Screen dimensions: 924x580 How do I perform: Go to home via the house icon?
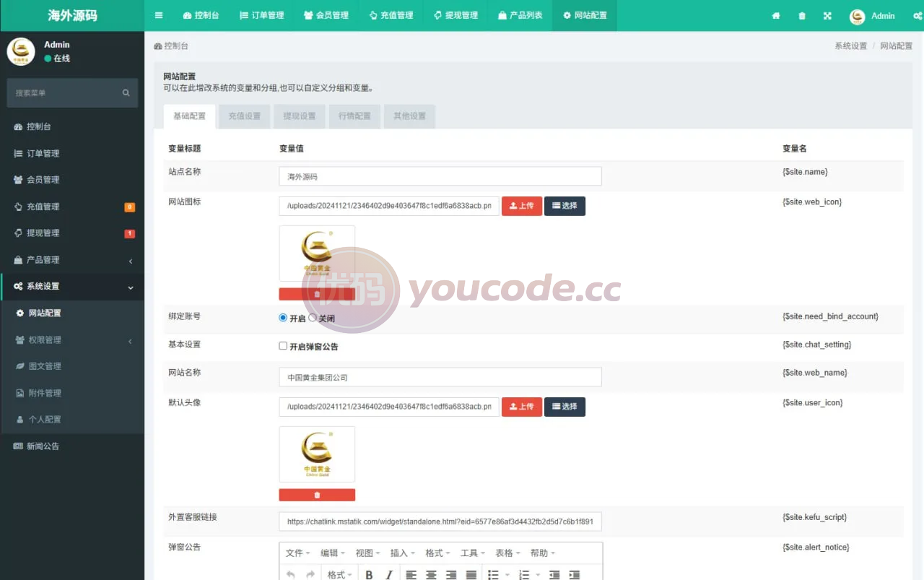[776, 16]
